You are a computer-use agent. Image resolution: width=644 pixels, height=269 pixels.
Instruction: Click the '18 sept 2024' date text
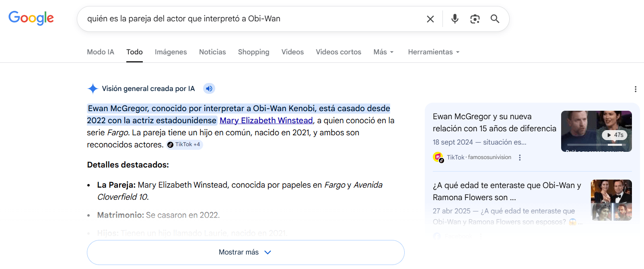coord(453,142)
